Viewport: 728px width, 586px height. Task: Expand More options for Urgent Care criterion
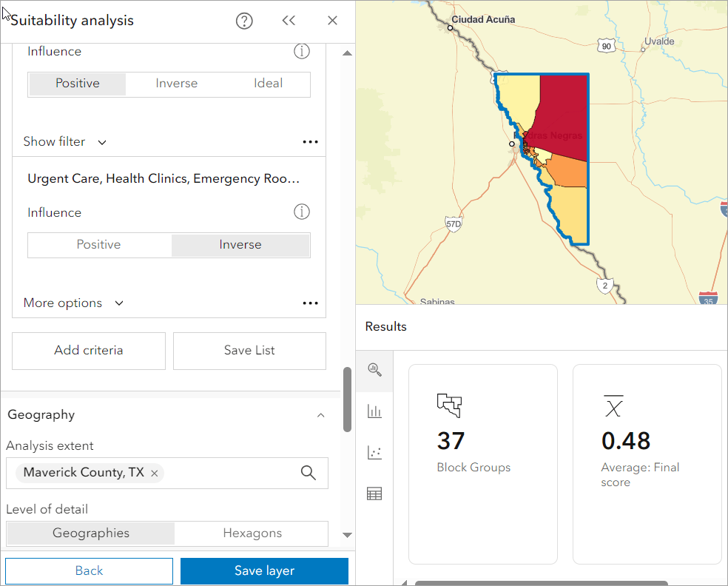(73, 303)
